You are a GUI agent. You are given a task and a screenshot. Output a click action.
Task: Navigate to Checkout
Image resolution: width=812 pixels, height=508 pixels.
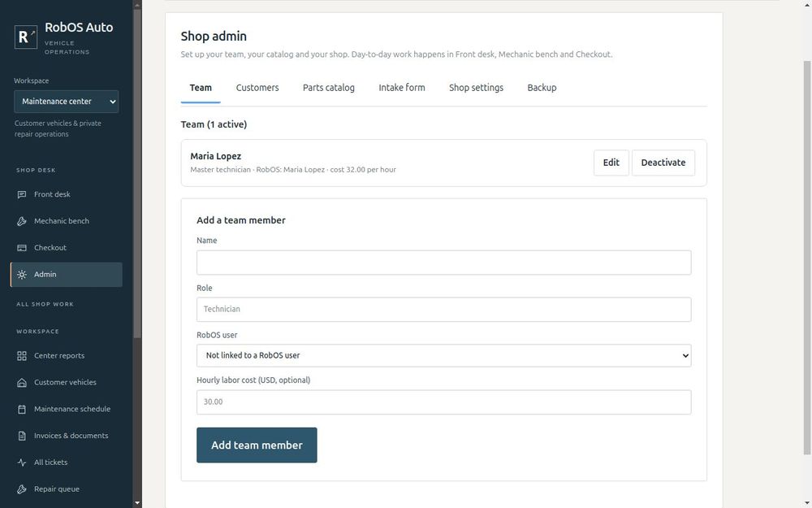pos(67,248)
